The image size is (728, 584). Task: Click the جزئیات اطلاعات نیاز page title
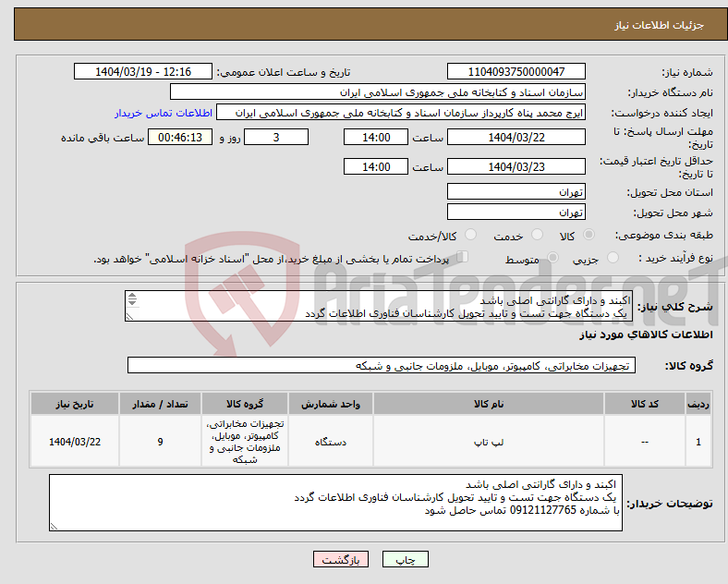[659, 25]
